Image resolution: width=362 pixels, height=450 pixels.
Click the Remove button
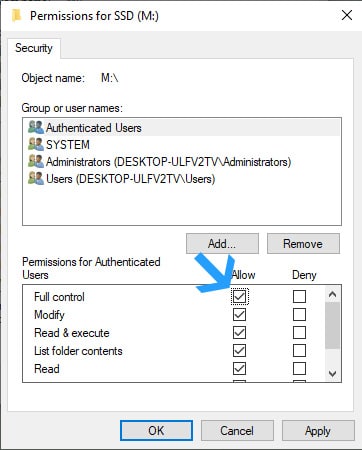pos(303,244)
